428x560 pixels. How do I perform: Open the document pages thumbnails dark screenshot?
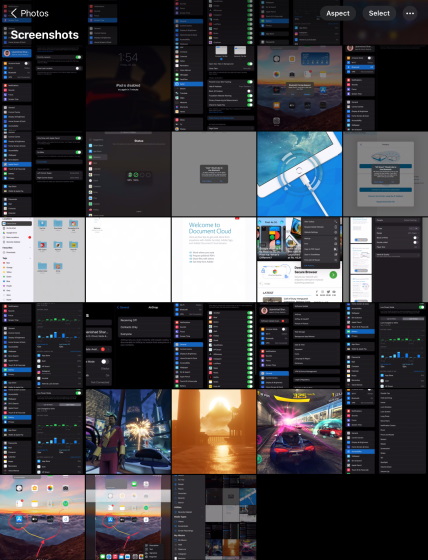385,260
